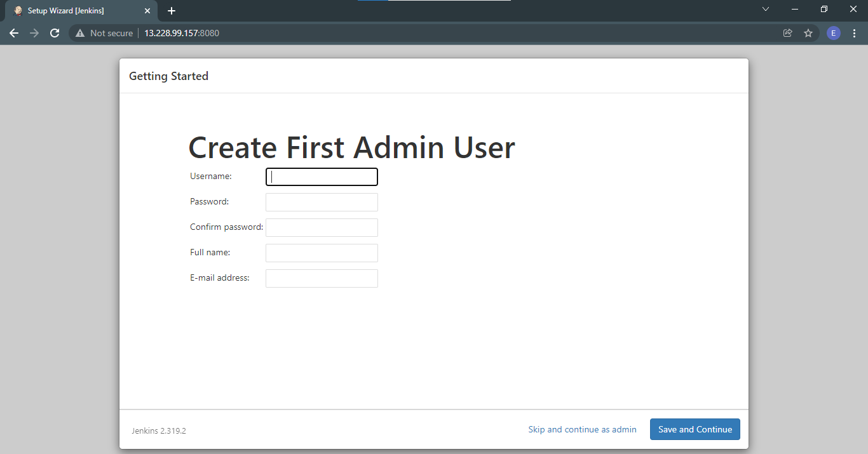Click Skip and continue as admin
This screenshot has height=454, width=868.
pyautogui.click(x=582, y=429)
